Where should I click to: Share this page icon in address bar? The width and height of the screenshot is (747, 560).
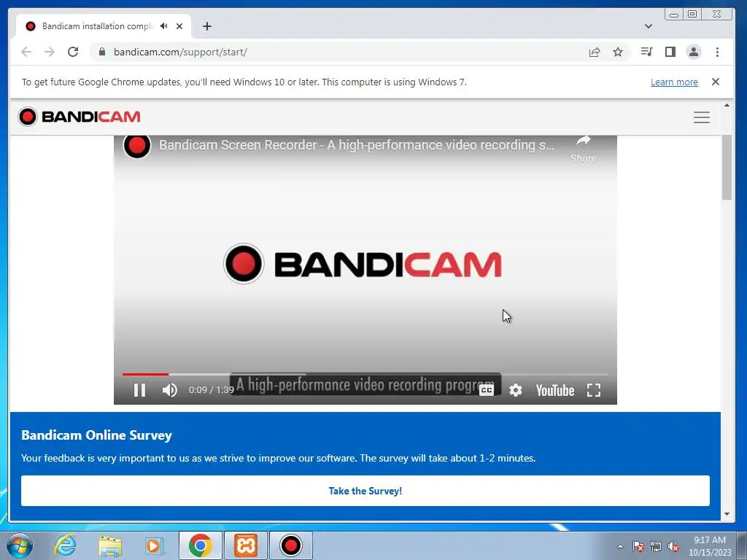point(595,52)
